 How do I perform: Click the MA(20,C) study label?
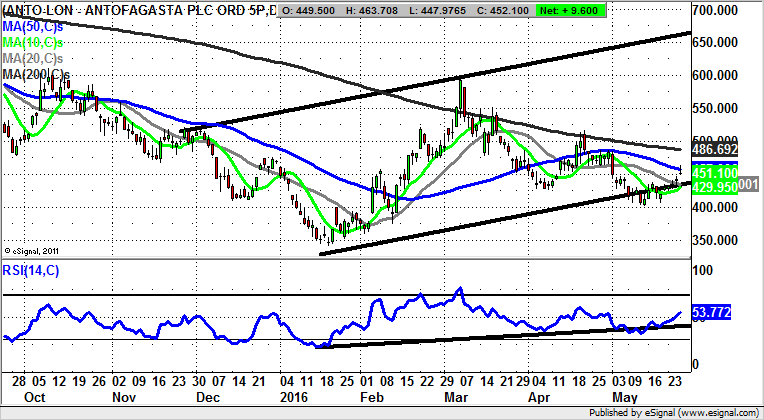tap(32, 61)
